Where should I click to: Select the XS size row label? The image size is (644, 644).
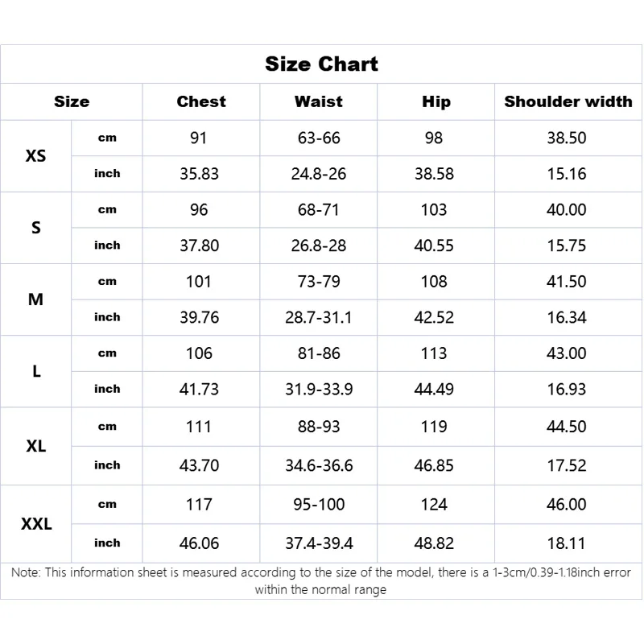[36, 155]
